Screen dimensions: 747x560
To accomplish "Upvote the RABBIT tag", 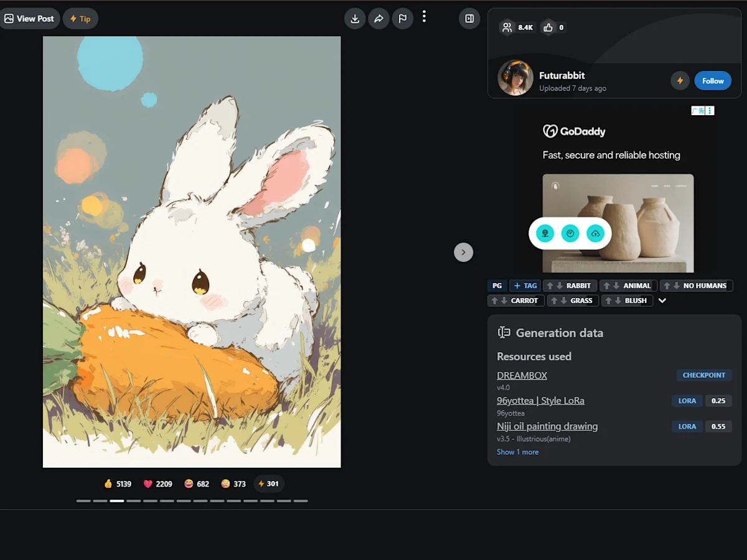I will point(550,286).
